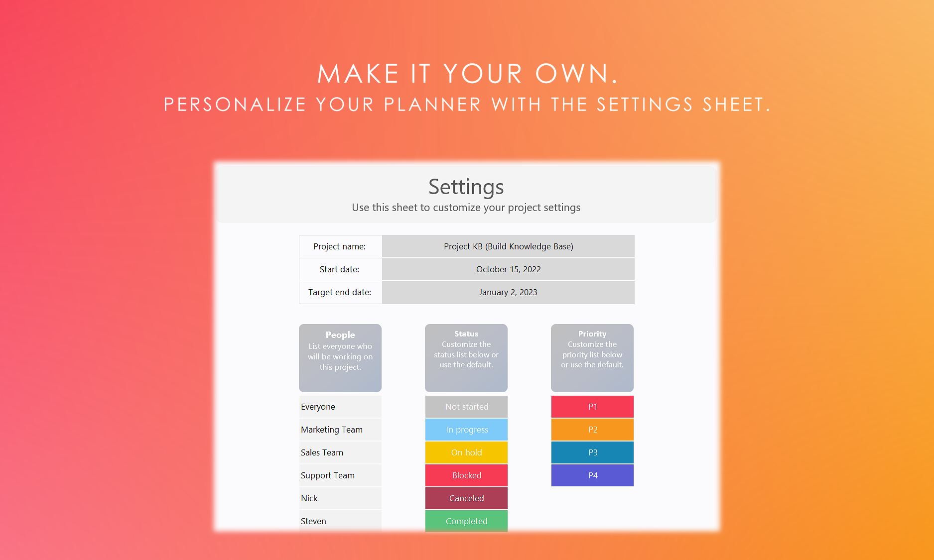Click the 'Everyone' people entry
The width and height of the screenshot is (934, 560).
click(340, 407)
